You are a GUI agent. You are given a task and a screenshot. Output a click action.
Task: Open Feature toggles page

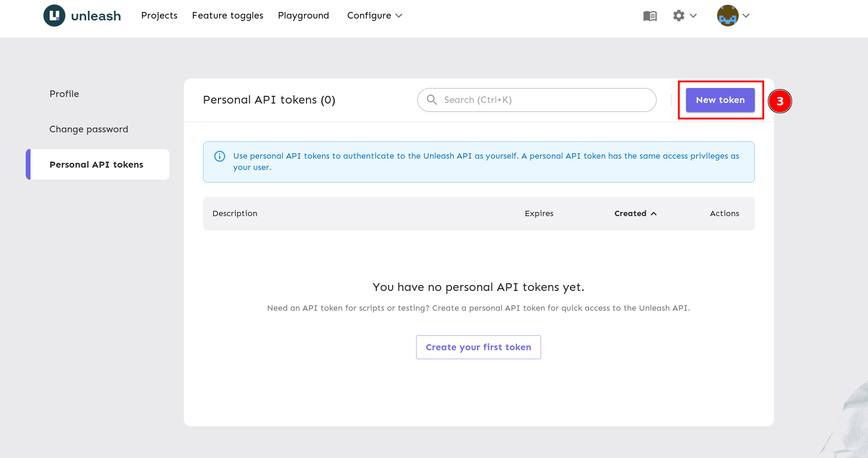[227, 16]
